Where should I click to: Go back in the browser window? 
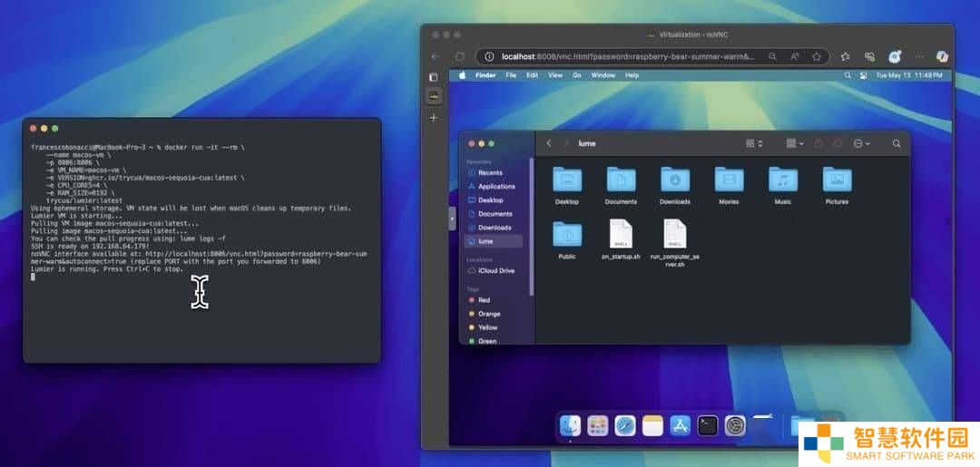point(436,56)
